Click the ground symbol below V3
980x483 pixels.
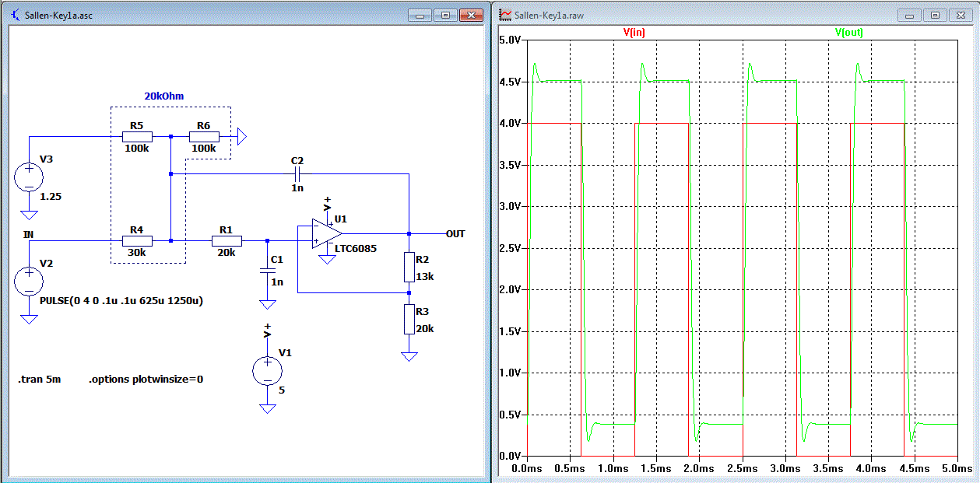[x=30, y=215]
